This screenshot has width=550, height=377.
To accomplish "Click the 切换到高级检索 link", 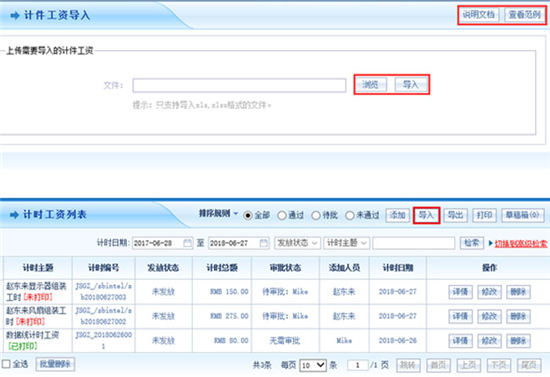I will (x=521, y=243).
